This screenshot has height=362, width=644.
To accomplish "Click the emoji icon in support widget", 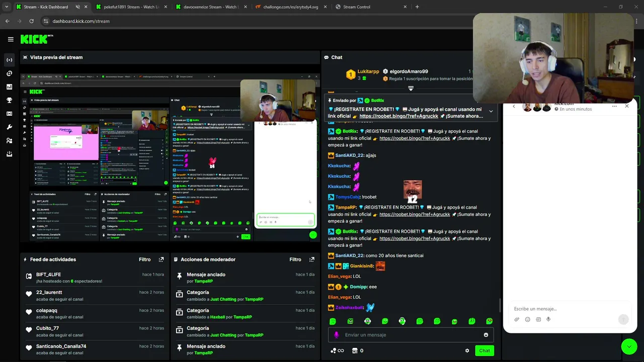I will [x=527, y=319].
